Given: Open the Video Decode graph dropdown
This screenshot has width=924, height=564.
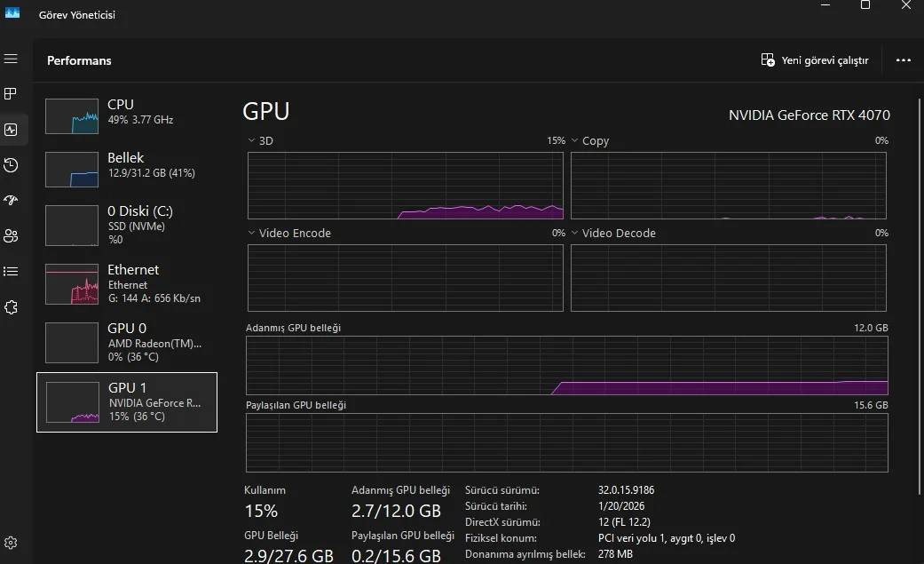Looking at the screenshot, I should [x=574, y=233].
